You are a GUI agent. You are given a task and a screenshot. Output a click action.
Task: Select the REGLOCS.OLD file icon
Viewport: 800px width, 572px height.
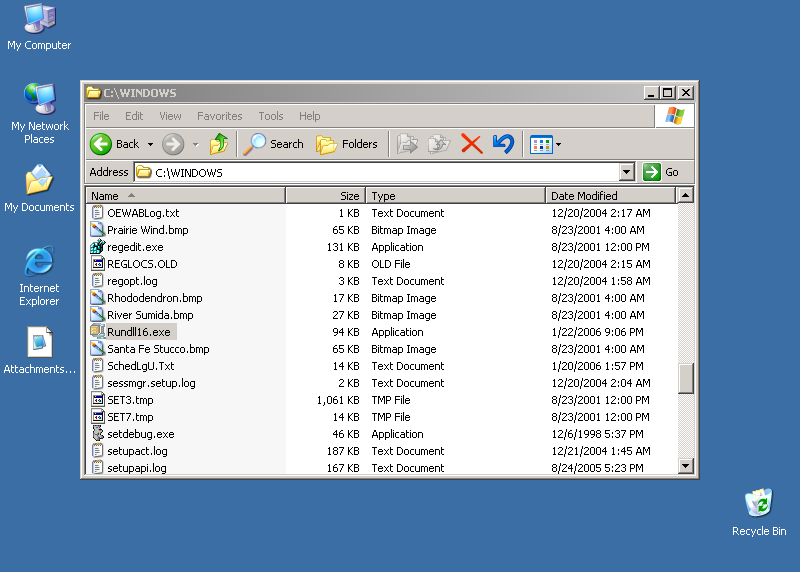coord(97,264)
